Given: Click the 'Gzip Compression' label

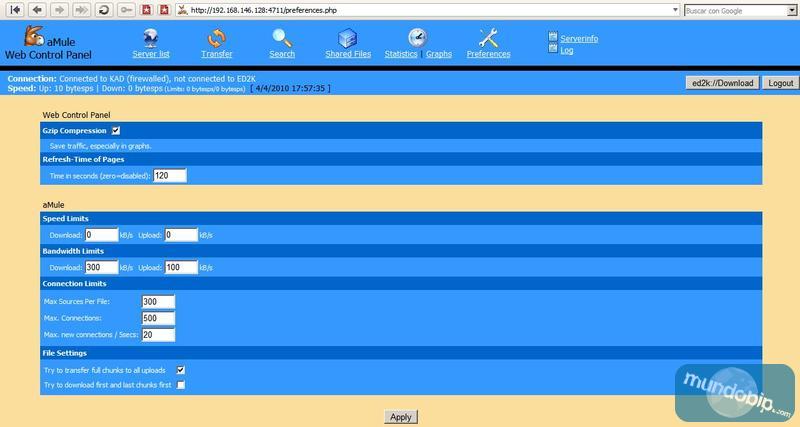Looking at the screenshot, I should tap(74, 131).
